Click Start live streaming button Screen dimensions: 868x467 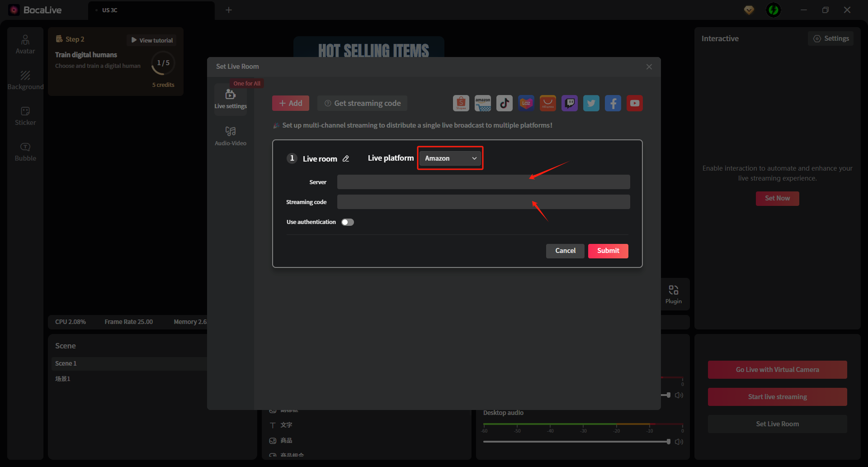coord(777,397)
